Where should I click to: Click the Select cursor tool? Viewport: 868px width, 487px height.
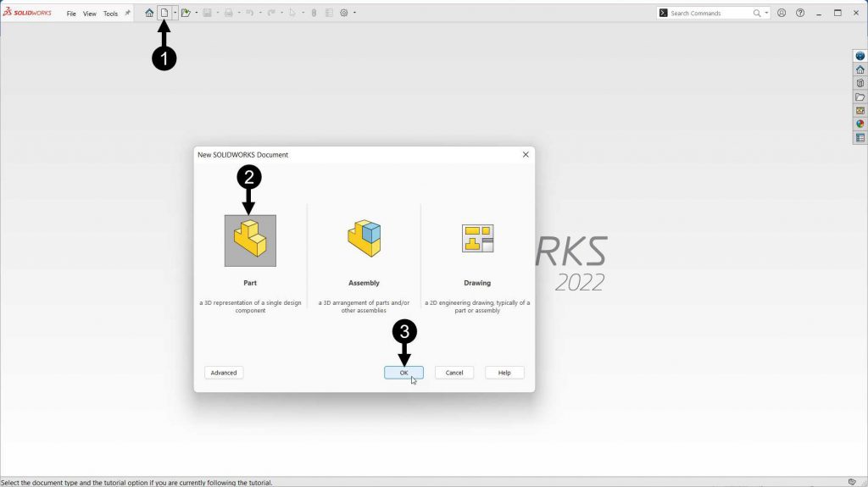[292, 13]
